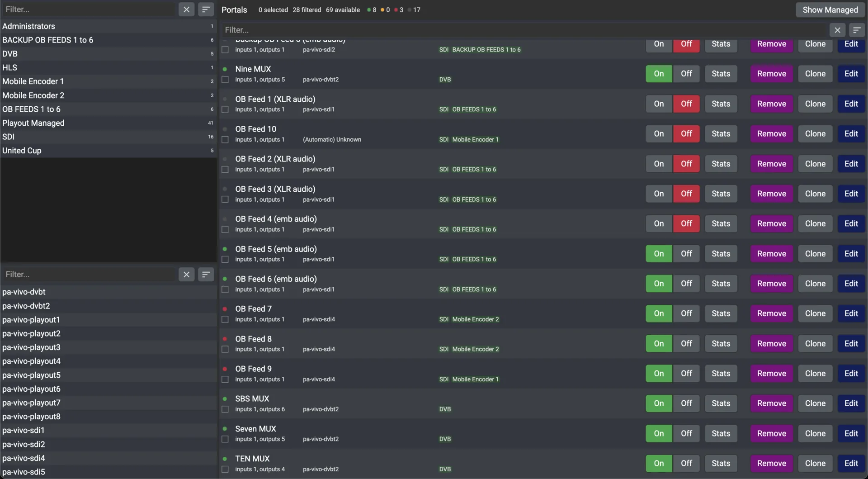868x479 pixels.
Task: Open sort options for the Portals list
Action: click(857, 30)
